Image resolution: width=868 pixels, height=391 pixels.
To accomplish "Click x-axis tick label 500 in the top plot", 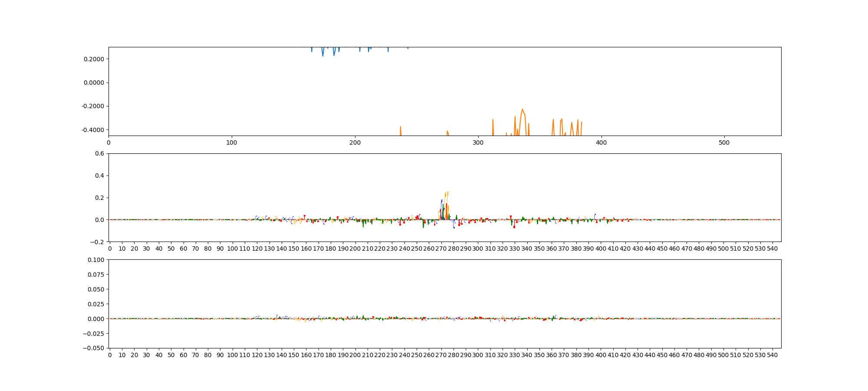I will tap(724, 142).
